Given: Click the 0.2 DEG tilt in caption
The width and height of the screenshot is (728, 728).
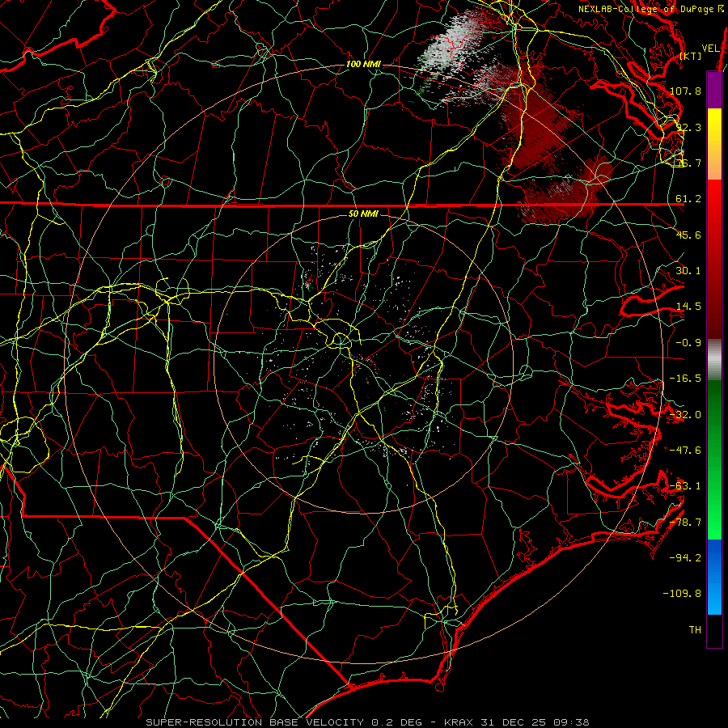Looking at the screenshot, I should click(396, 722).
